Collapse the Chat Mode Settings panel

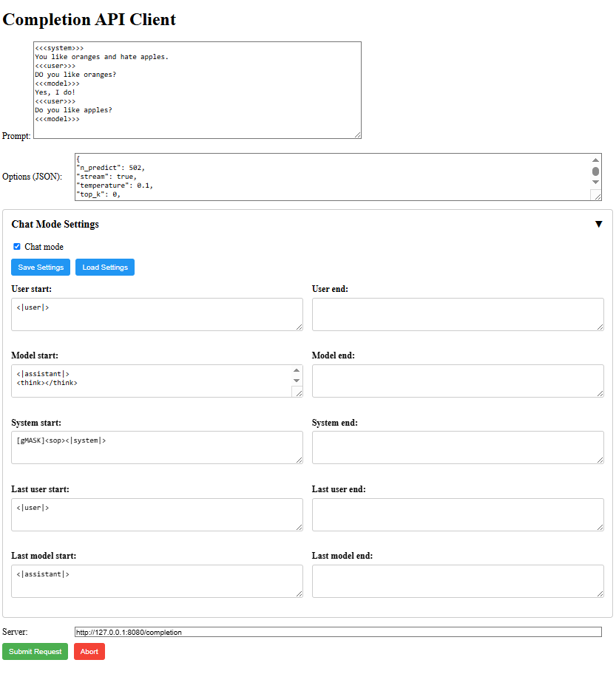click(x=598, y=224)
